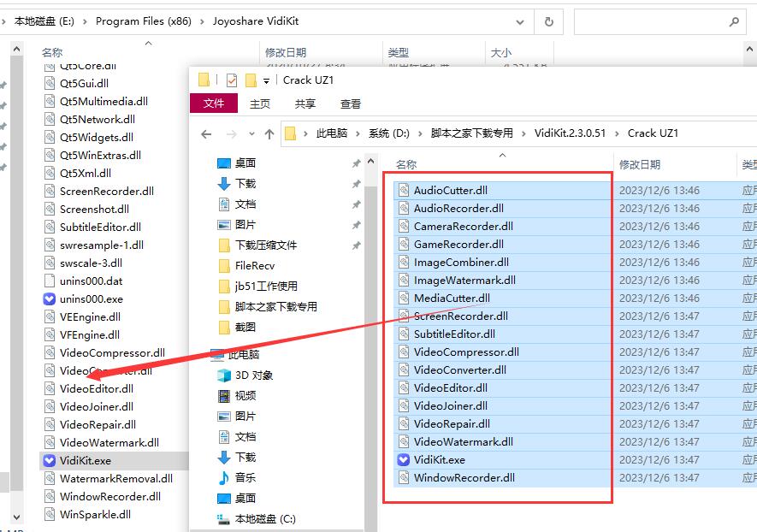757x532 pixels.
Task: Click the properties icon in quick access toolbar
Action: point(232,80)
